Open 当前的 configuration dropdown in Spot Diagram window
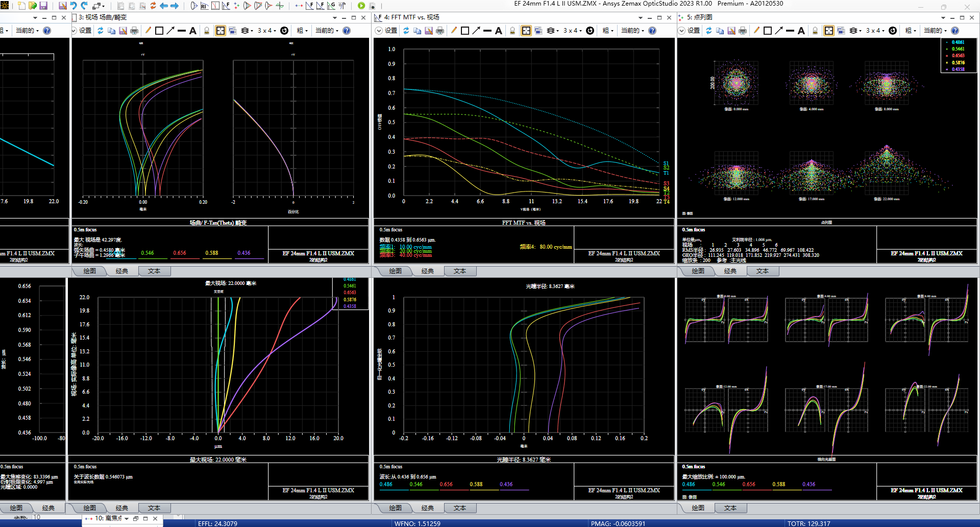Screen dimensions: 980x527 [x=935, y=31]
